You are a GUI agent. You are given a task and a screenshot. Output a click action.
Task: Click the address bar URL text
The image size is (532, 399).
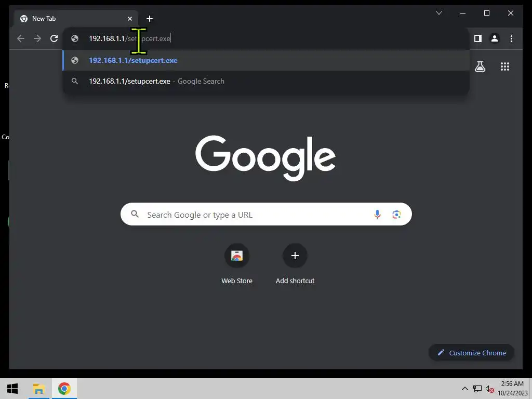click(129, 38)
